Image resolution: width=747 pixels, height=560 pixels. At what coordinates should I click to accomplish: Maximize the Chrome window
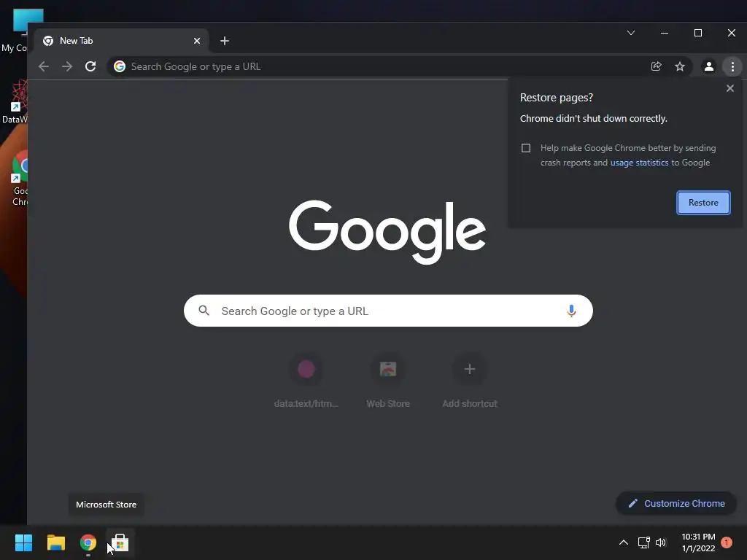tap(698, 33)
